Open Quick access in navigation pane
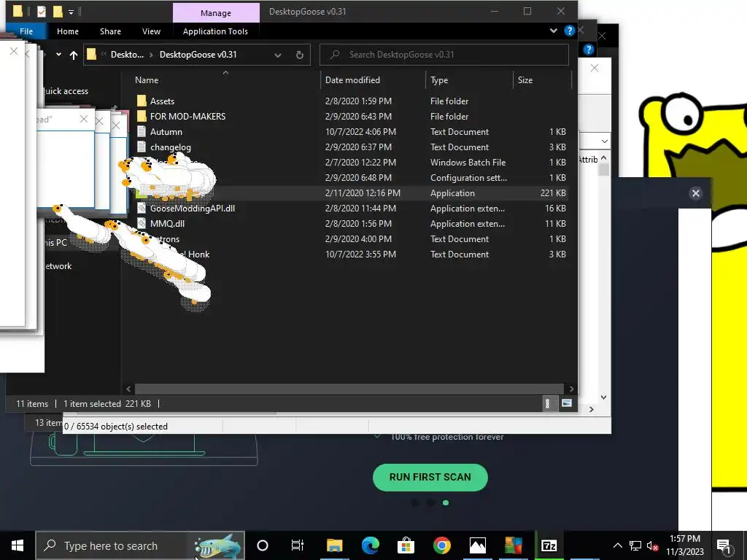This screenshot has width=747, height=560. tap(66, 91)
